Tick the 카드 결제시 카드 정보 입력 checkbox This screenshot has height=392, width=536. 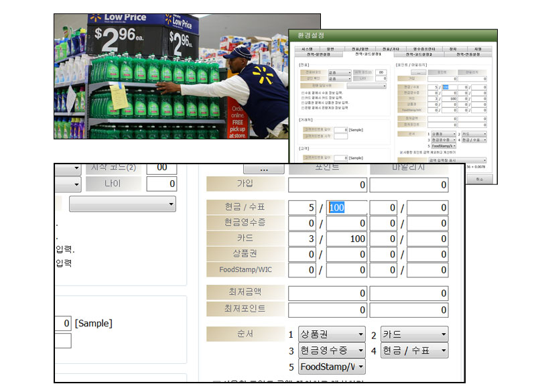pos(303,98)
